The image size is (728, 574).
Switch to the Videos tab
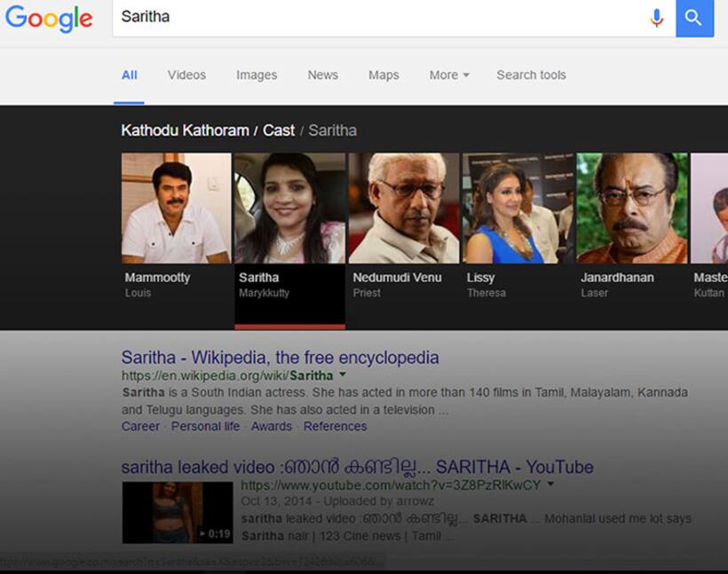click(186, 75)
